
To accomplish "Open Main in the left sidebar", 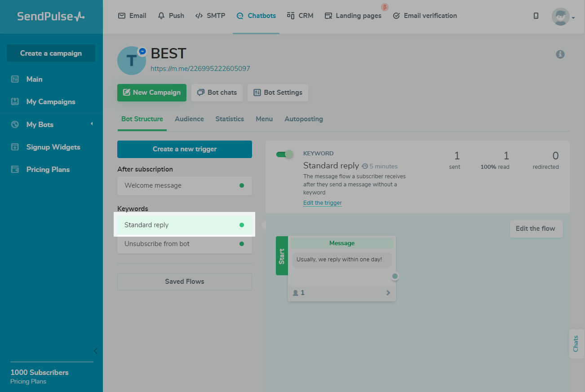I will click(34, 79).
